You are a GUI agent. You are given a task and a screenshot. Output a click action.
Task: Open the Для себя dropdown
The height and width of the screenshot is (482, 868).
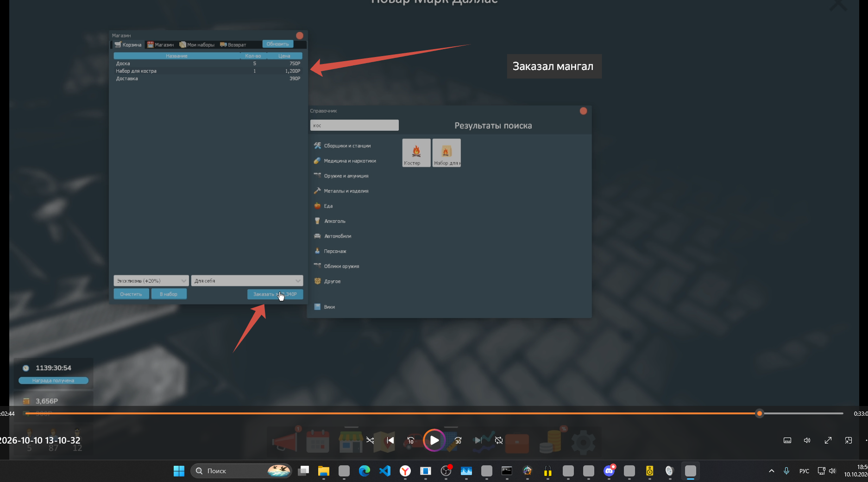pos(247,281)
